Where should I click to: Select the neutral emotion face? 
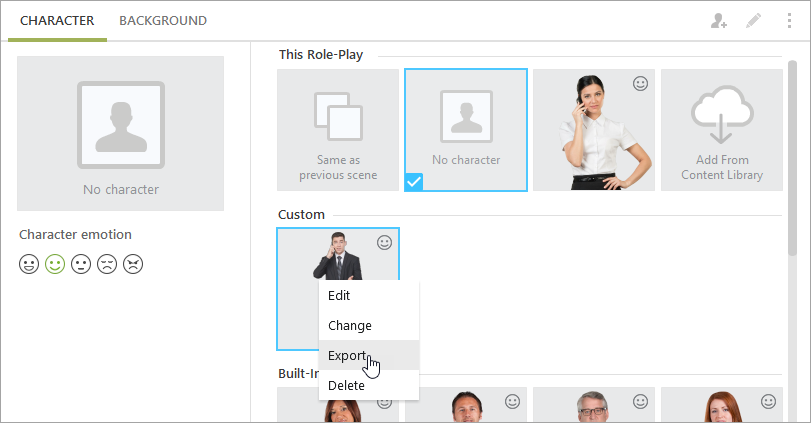[x=81, y=264]
